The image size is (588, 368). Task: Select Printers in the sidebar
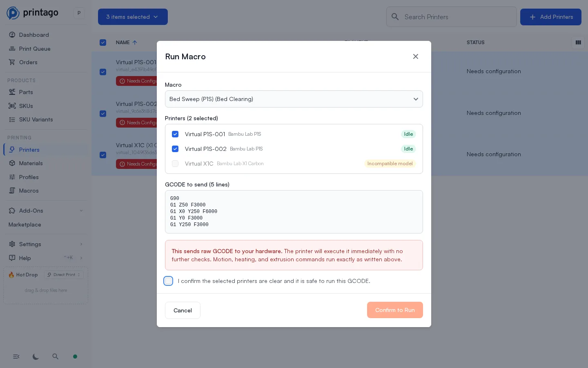29,150
